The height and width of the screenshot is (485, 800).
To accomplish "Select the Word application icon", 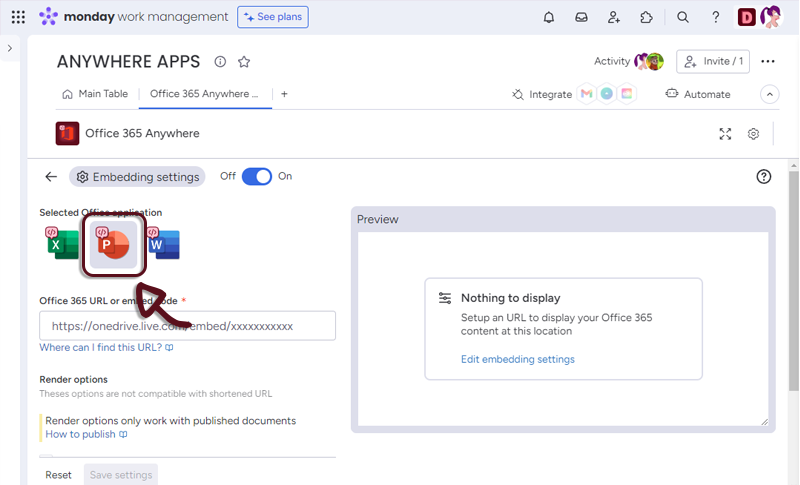I will pos(163,244).
